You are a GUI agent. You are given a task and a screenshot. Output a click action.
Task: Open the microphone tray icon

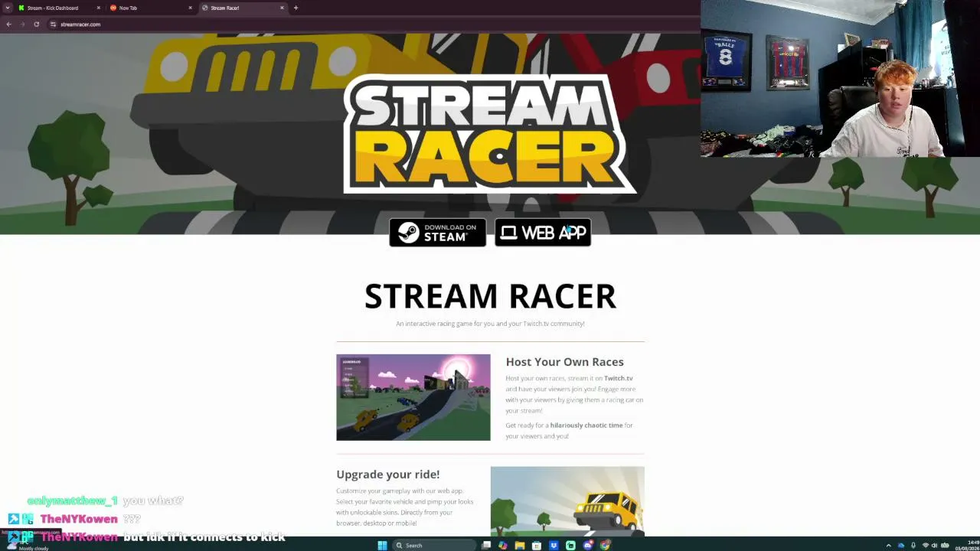click(913, 546)
